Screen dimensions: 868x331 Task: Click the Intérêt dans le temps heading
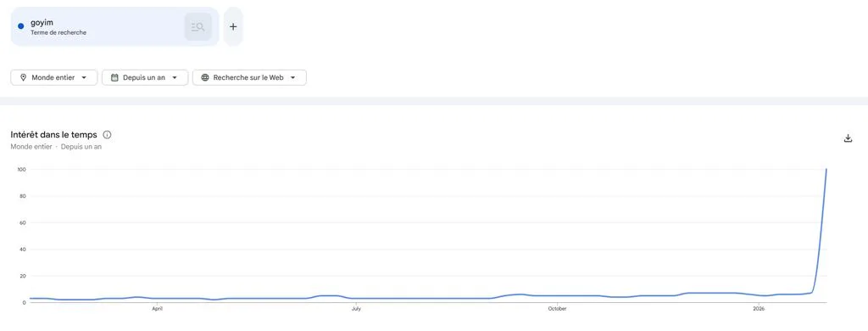pos(53,135)
